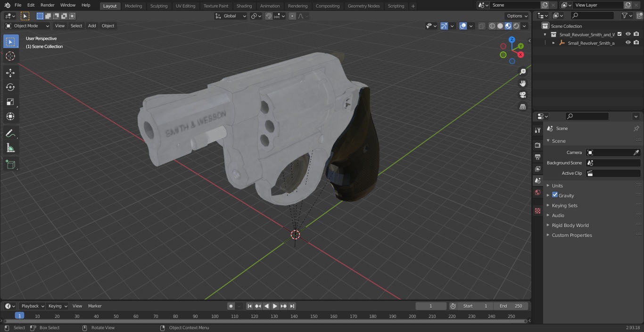The image size is (644, 332).
Task: Expand Small_Revolver_Smith_a object tree
Action: click(553, 43)
